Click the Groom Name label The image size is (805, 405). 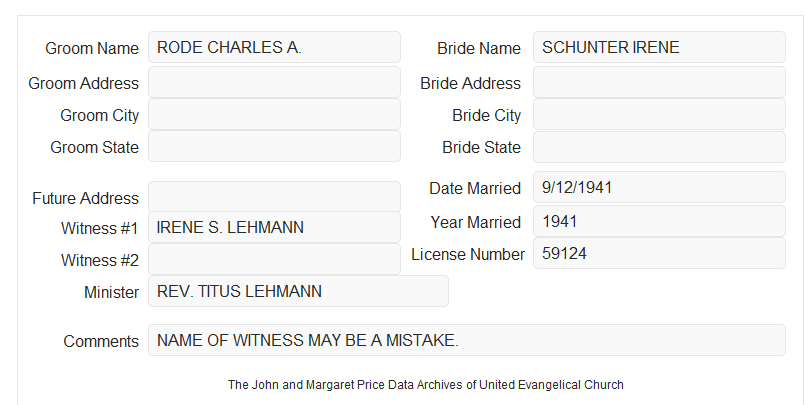coord(92,48)
